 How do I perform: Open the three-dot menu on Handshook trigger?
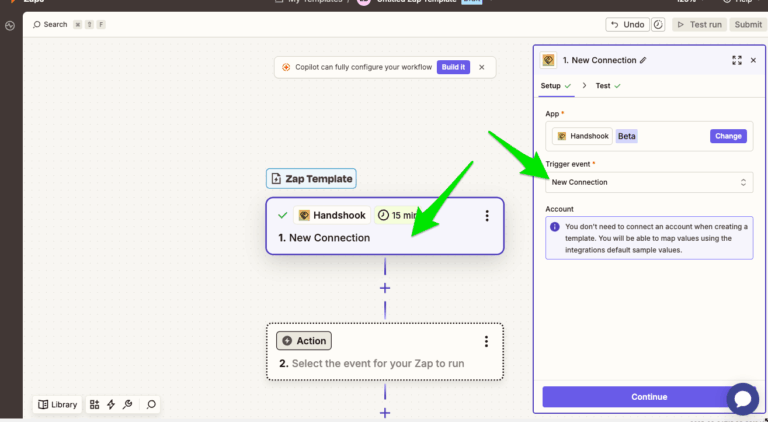coord(487,216)
